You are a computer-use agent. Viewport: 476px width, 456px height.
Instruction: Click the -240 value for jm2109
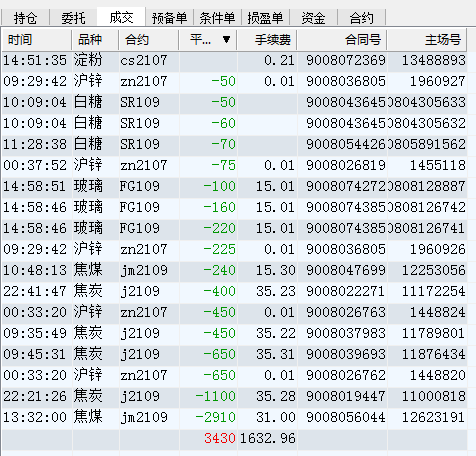click(220, 270)
